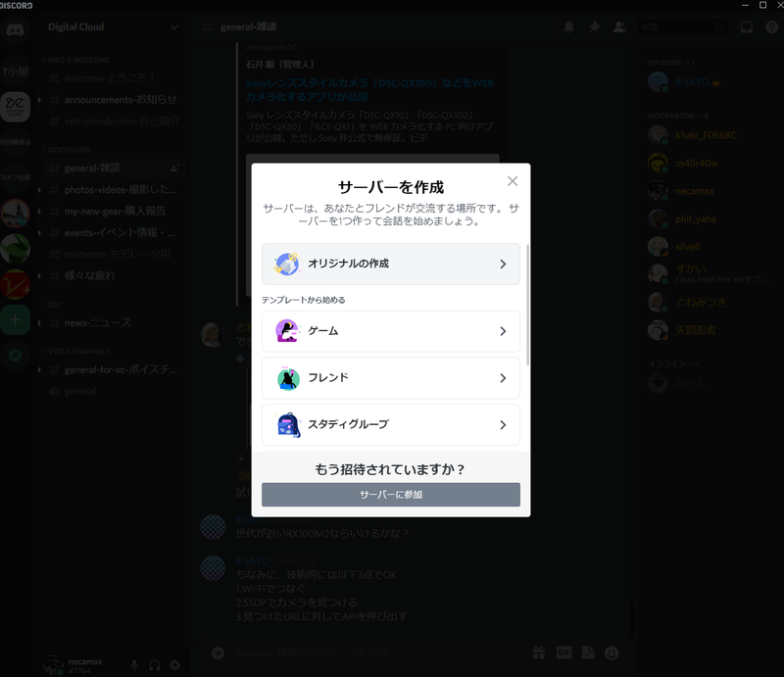This screenshot has width=784, height=677.
Task: Select the ゲーム template
Action: (391, 331)
